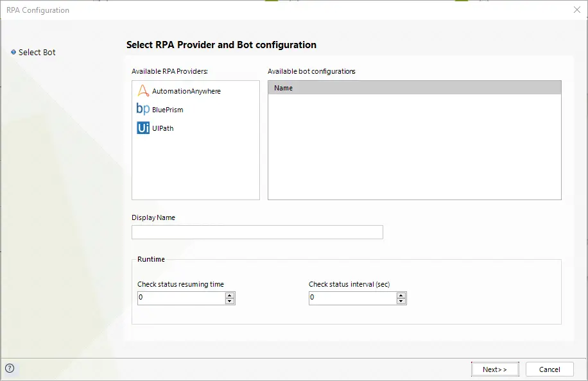Click the Check status interval (sec) field
588x381 pixels.
(x=352, y=298)
